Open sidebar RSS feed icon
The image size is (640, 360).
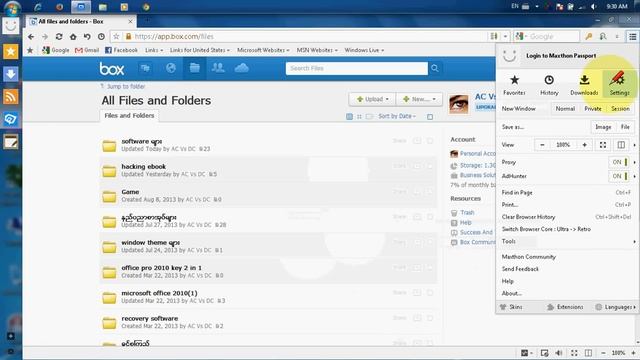(11, 97)
